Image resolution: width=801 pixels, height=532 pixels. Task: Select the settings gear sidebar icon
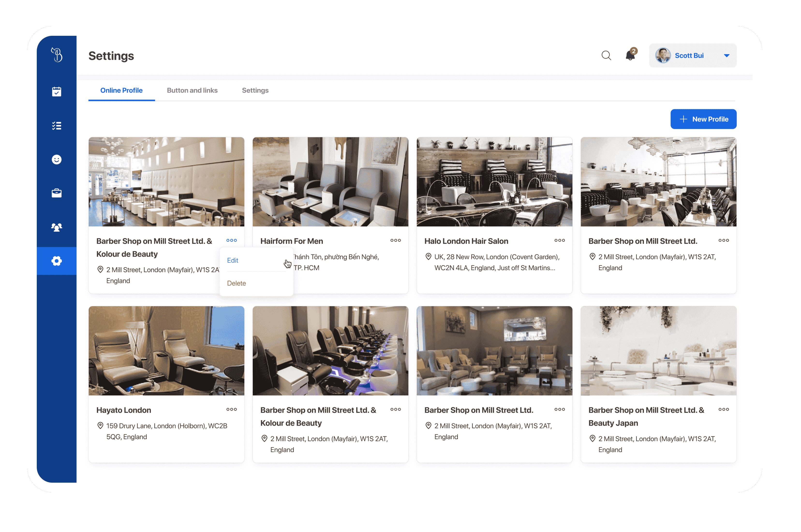[56, 261]
